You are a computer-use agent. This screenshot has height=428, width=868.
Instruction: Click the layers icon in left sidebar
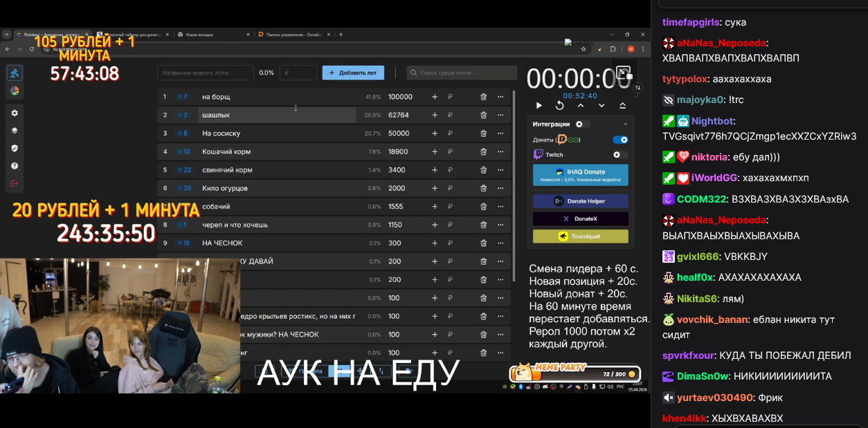pyautogui.click(x=15, y=130)
